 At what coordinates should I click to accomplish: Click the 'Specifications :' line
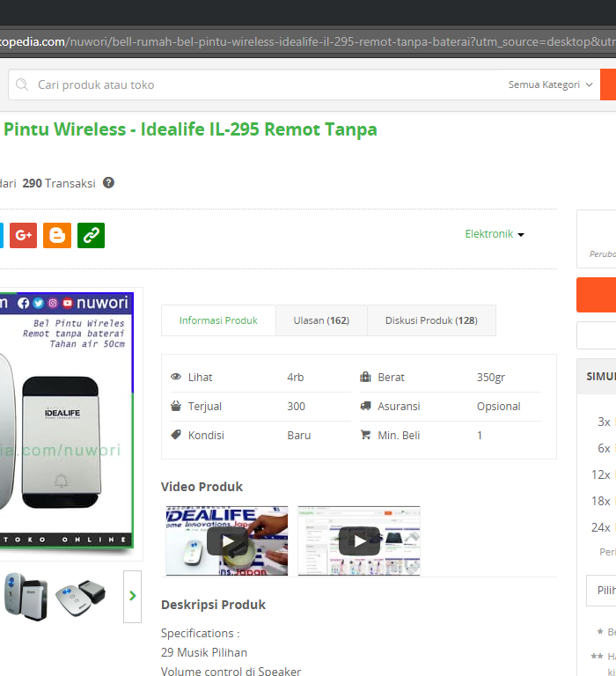(200, 634)
